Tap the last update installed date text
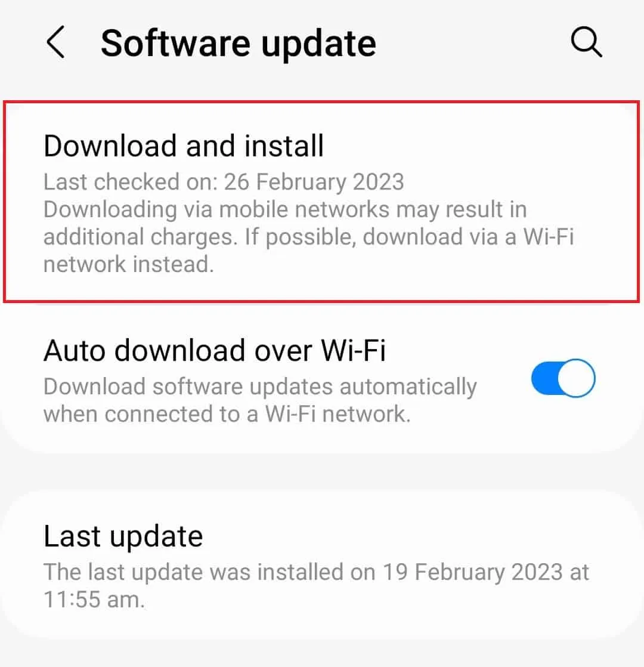 tap(316, 585)
